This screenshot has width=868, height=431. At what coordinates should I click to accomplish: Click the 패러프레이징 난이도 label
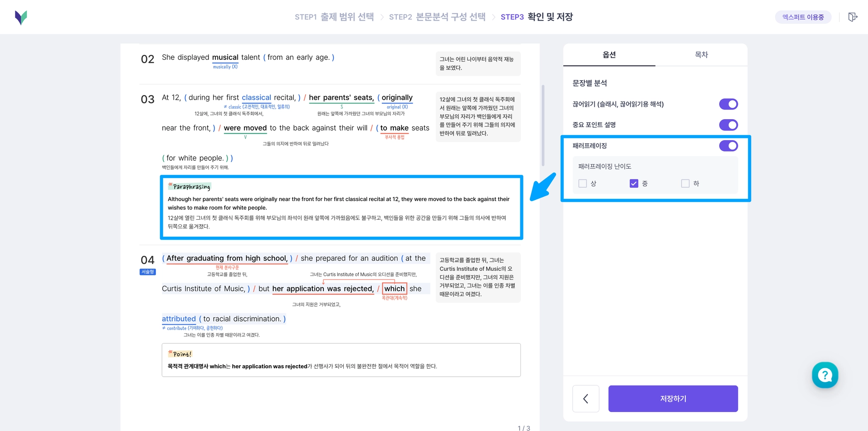pos(605,167)
